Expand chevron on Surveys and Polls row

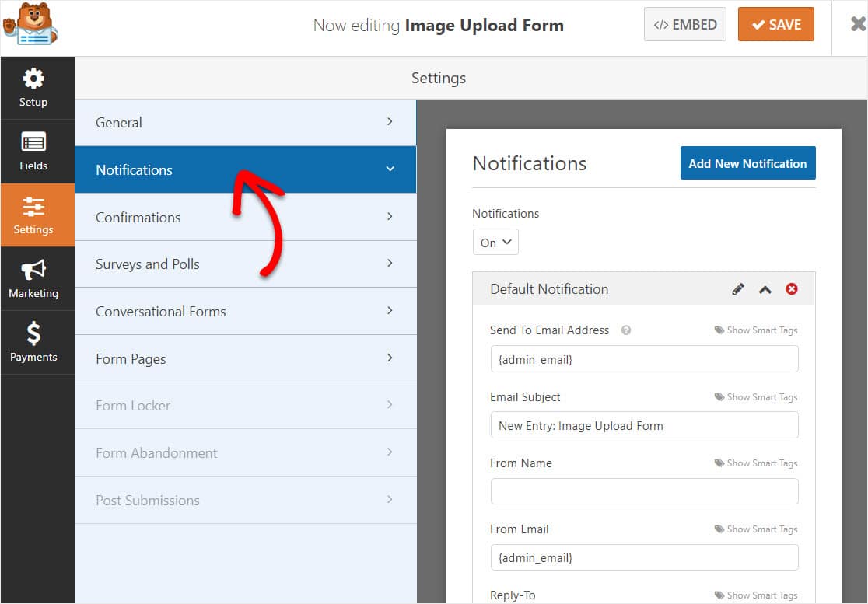pos(390,263)
